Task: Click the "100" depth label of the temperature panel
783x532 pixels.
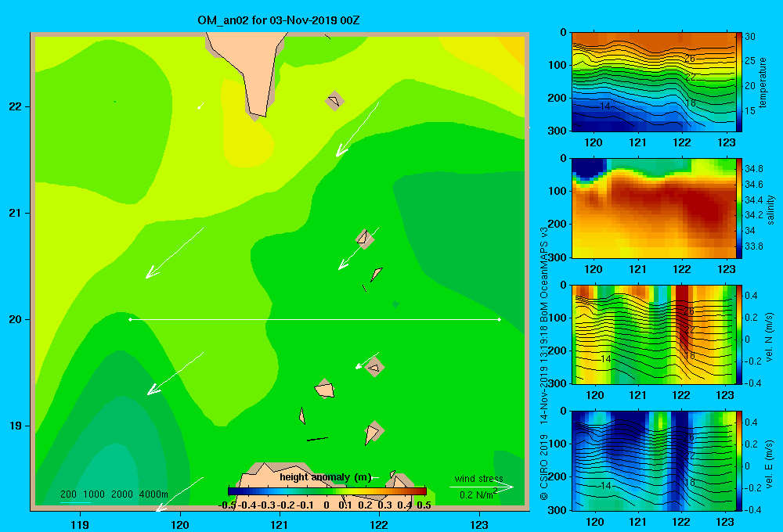Action: point(557,65)
